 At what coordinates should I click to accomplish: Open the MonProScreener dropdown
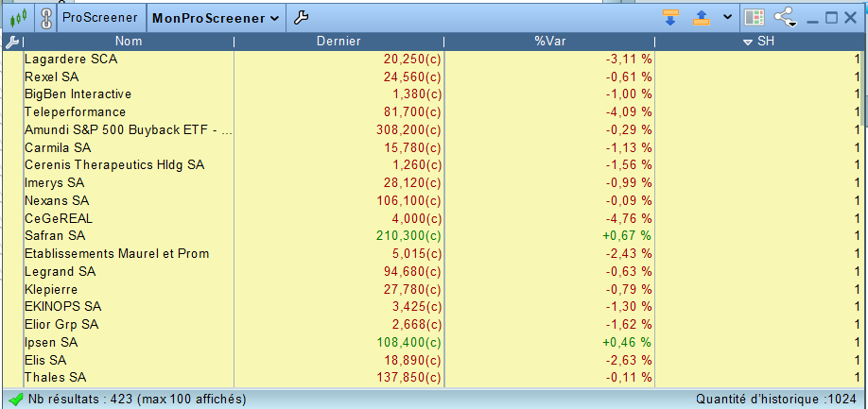pyautogui.click(x=216, y=18)
